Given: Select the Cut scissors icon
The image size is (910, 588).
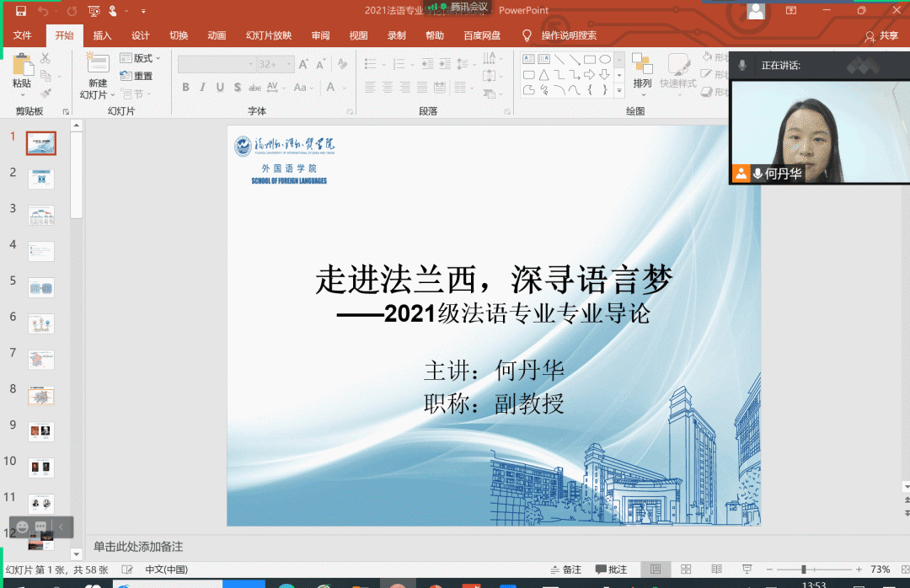Looking at the screenshot, I should (45, 58).
